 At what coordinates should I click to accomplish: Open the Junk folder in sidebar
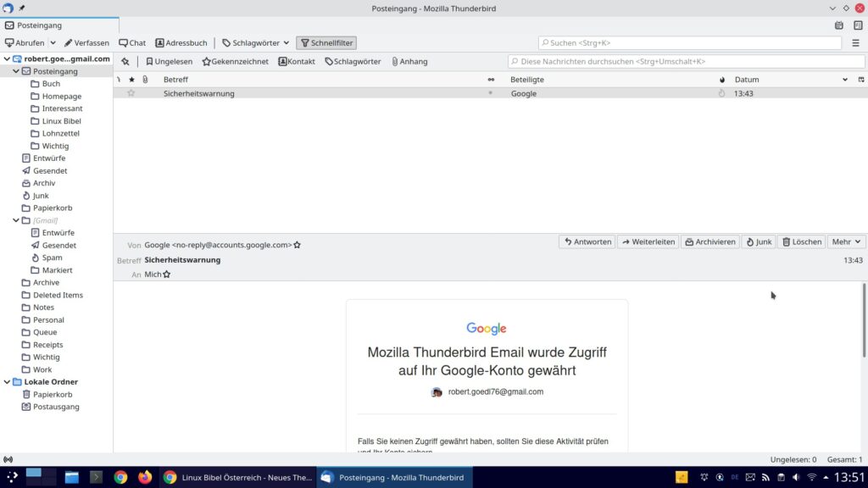(x=41, y=196)
